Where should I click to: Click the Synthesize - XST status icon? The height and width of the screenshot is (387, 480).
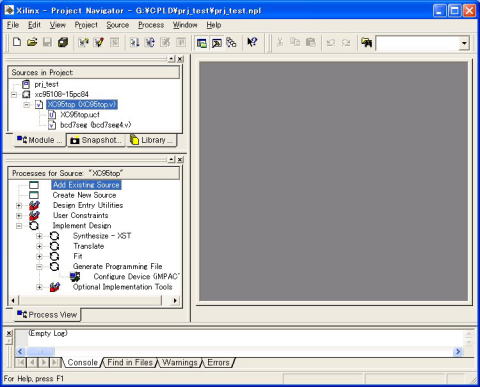click(x=54, y=236)
